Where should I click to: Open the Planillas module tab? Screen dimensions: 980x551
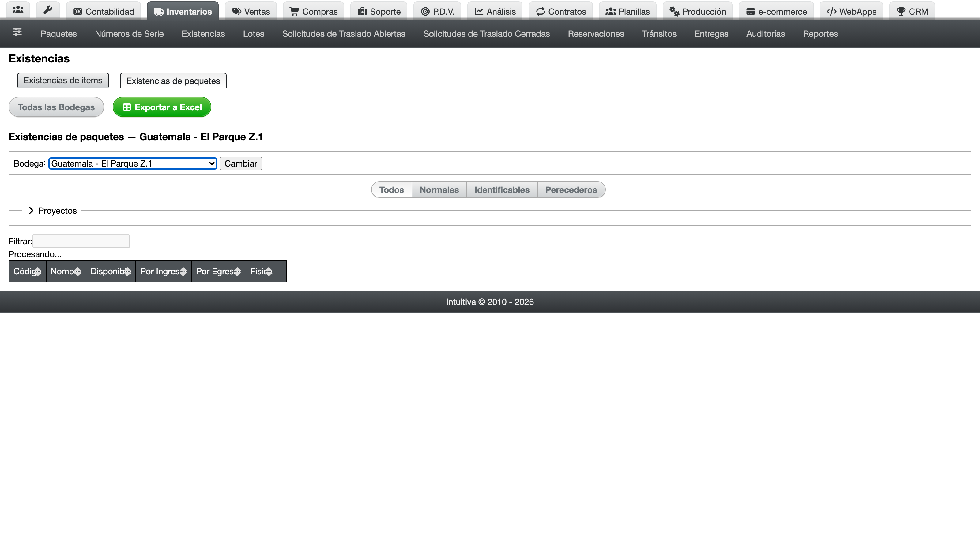628,11
